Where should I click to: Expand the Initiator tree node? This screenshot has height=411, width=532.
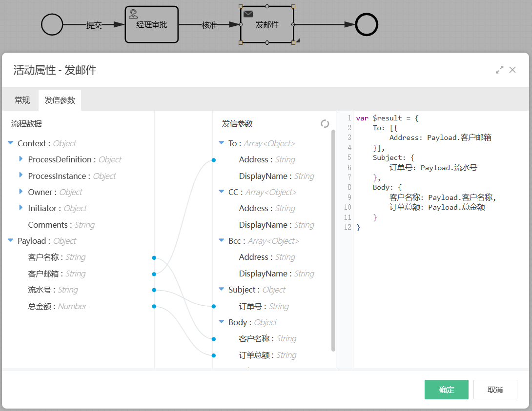(x=21, y=208)
